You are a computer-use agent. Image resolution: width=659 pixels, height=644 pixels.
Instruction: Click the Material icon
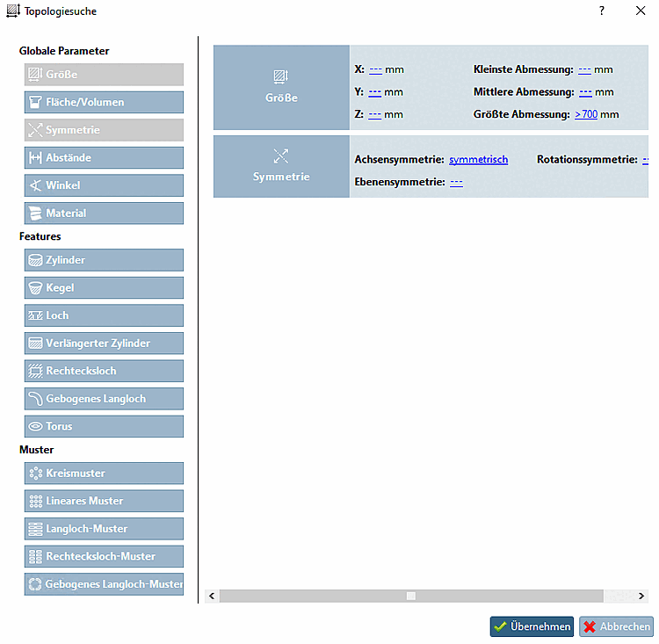coord(35,213)
